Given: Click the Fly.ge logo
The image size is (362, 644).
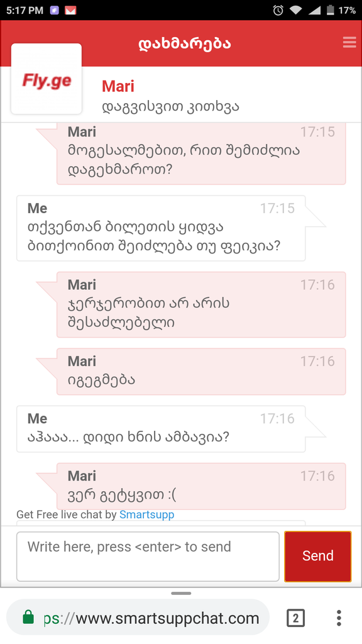Looking at the screenshot, I should pyautogui.click(x=46, y=79).
